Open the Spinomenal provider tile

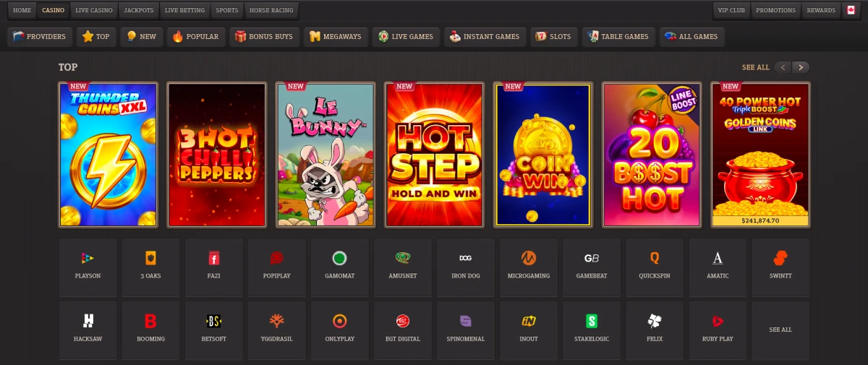click(x=466, y=330)
